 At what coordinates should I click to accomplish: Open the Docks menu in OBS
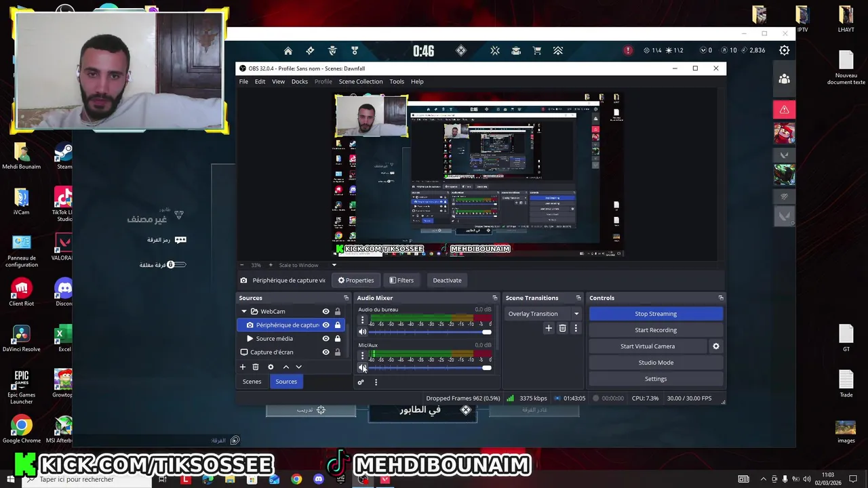click(300, 81)
